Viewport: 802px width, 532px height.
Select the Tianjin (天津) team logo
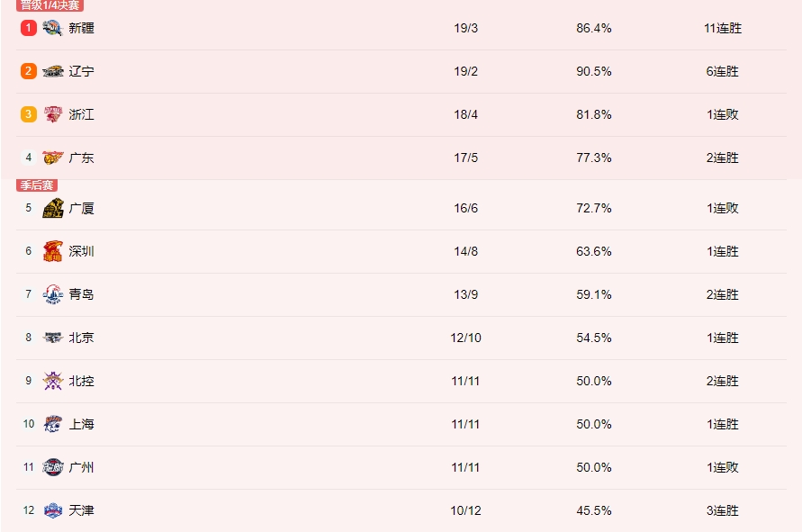point(53,510)
